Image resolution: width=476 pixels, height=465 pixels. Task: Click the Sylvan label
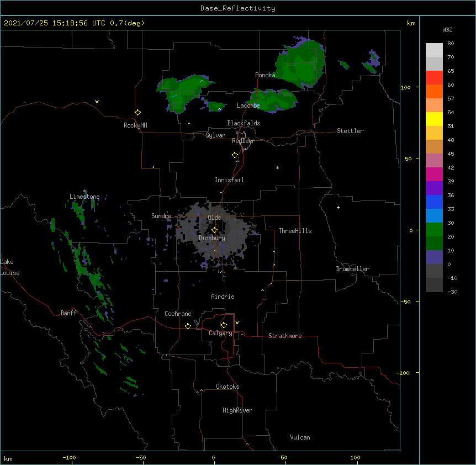pos(215,135)
